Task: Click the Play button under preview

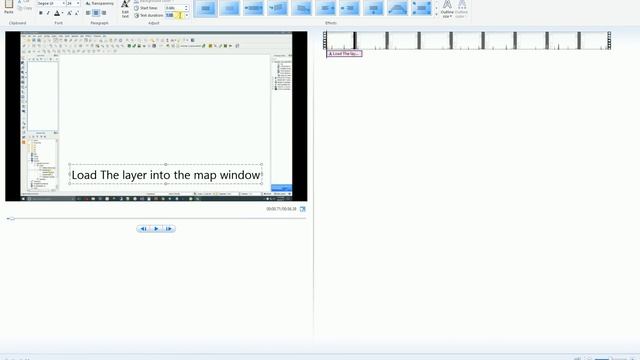Action: point(156,229)
